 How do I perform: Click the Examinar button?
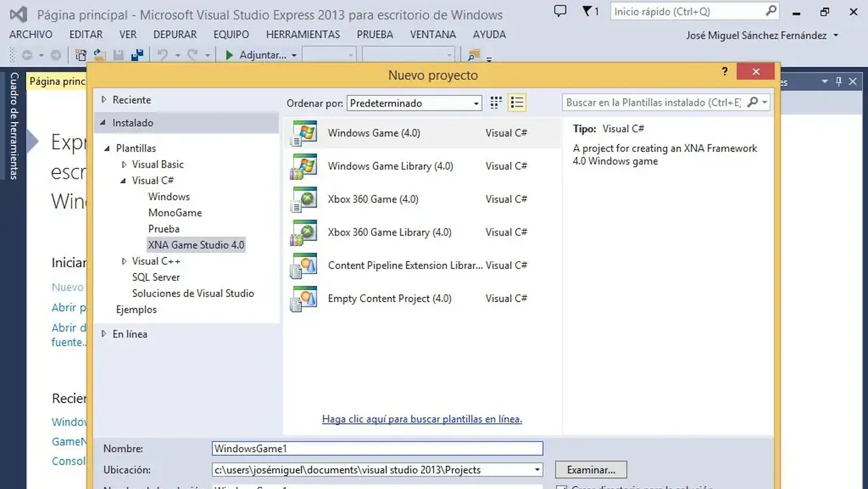click(590, 469)
